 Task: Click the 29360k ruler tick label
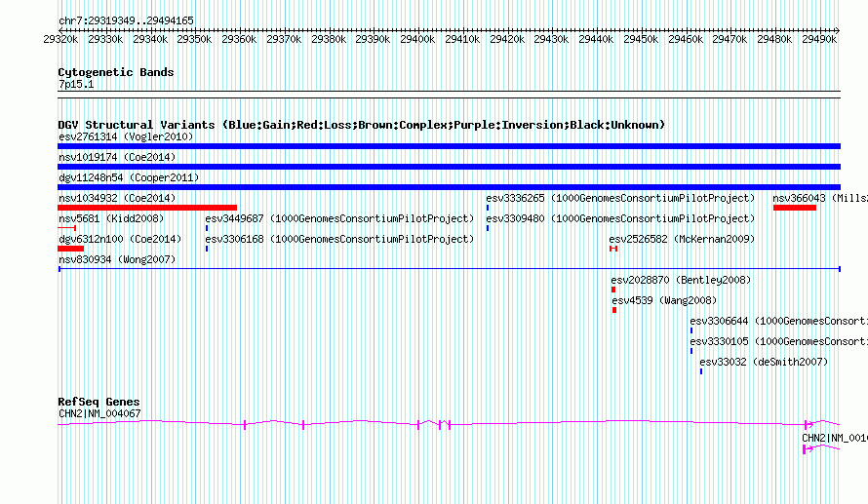coord(239,39)
